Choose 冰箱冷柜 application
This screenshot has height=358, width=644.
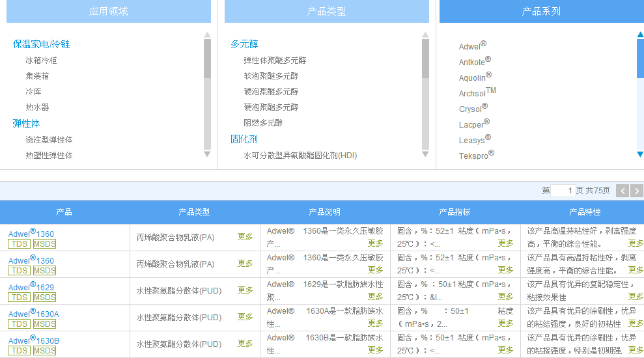point(41,61)
